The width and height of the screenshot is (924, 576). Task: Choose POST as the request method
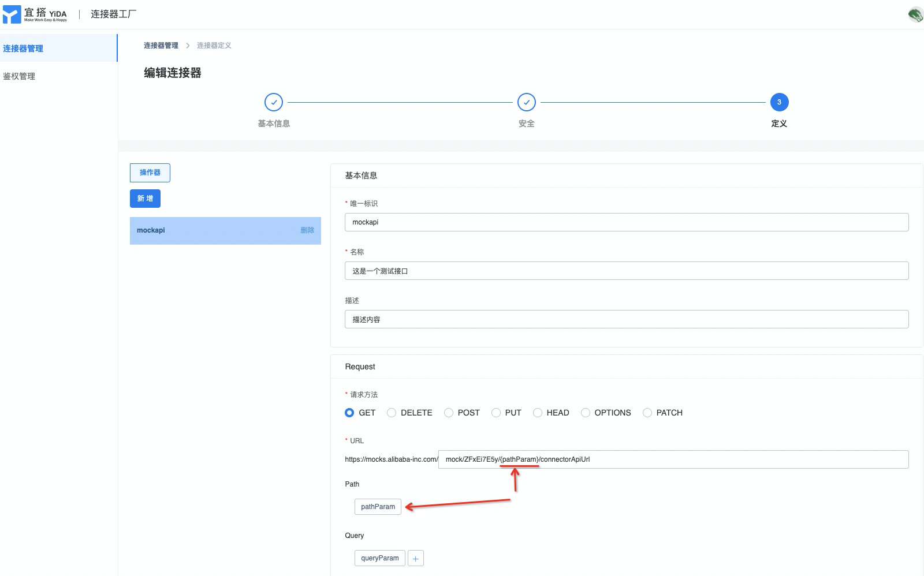[449, 413]
